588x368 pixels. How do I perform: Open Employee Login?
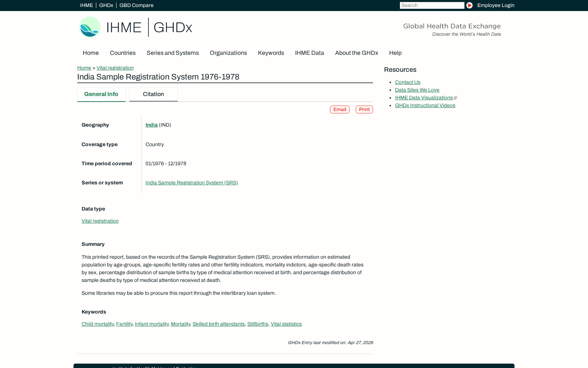[x=496, y=6]
